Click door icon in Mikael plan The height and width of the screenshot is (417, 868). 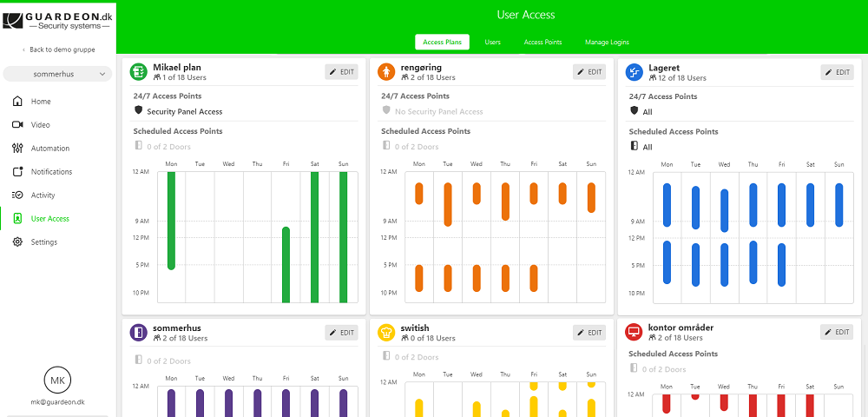[x=138, y=145]
